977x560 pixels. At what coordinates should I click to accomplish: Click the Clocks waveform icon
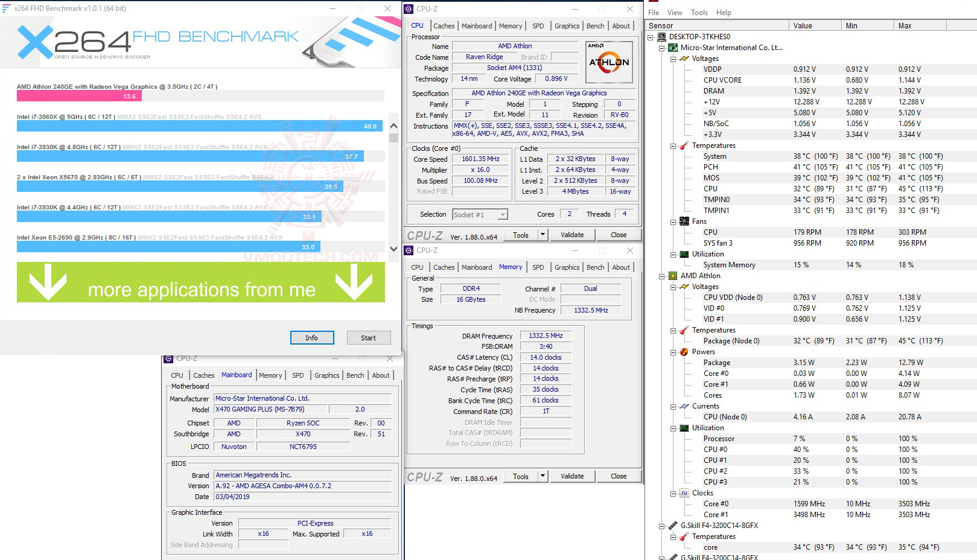(x=684, y=493)
